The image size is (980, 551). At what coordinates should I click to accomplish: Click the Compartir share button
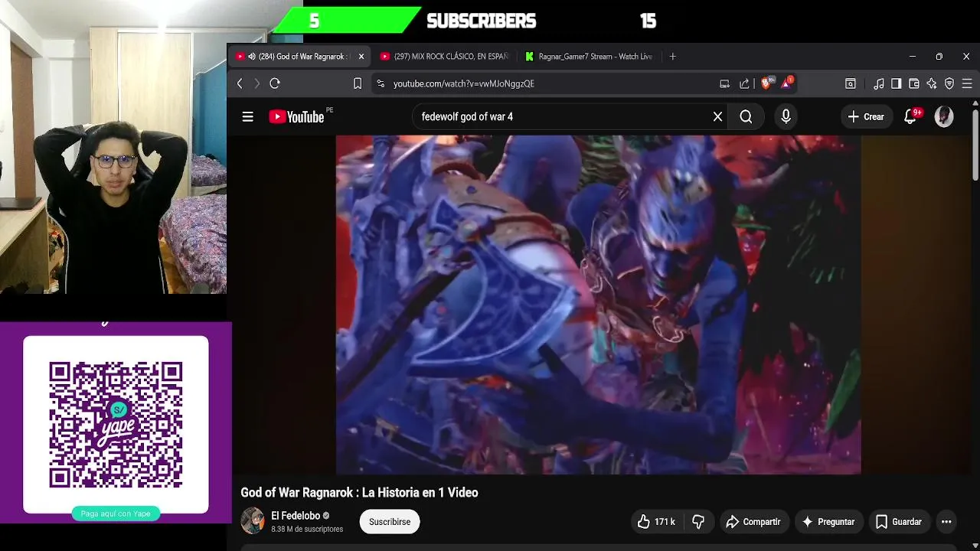click(x=753, y=522)
